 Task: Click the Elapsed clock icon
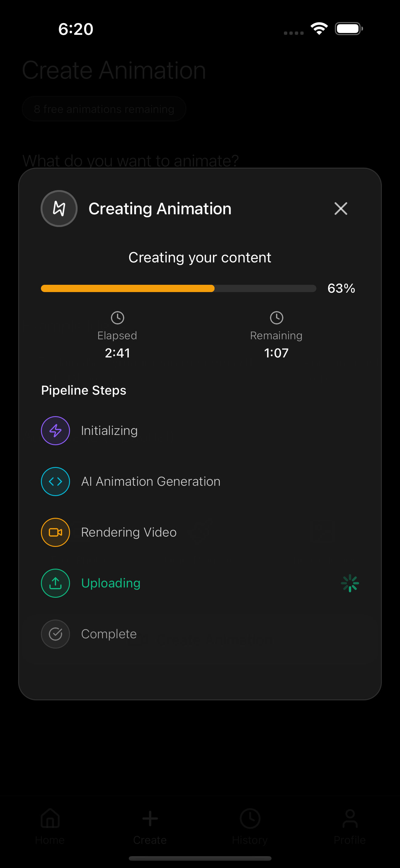pyautogui.click(x=117, y=318)
